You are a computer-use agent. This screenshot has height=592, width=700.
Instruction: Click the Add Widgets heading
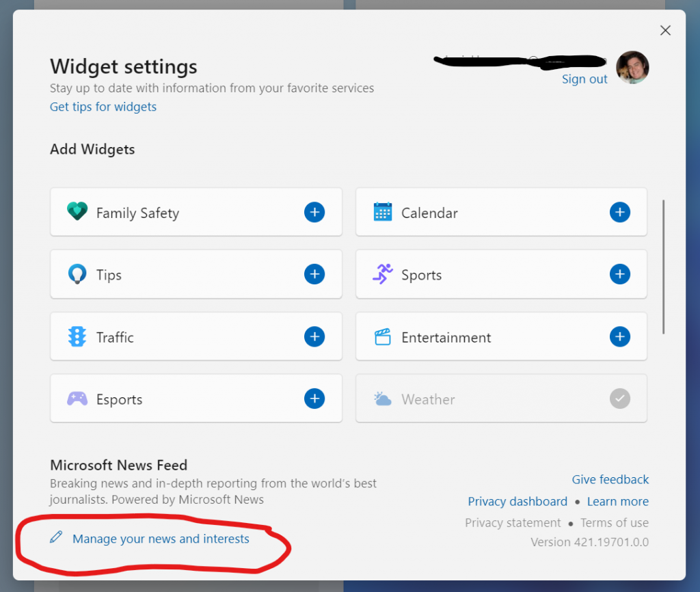[x=92, y=149]
